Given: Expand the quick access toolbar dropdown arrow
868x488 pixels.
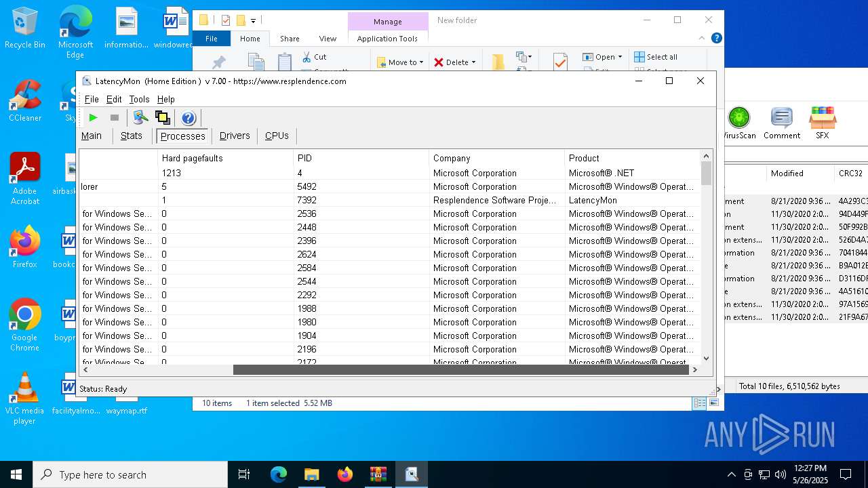Looking at the screenshot, I should tap(253, 20).
